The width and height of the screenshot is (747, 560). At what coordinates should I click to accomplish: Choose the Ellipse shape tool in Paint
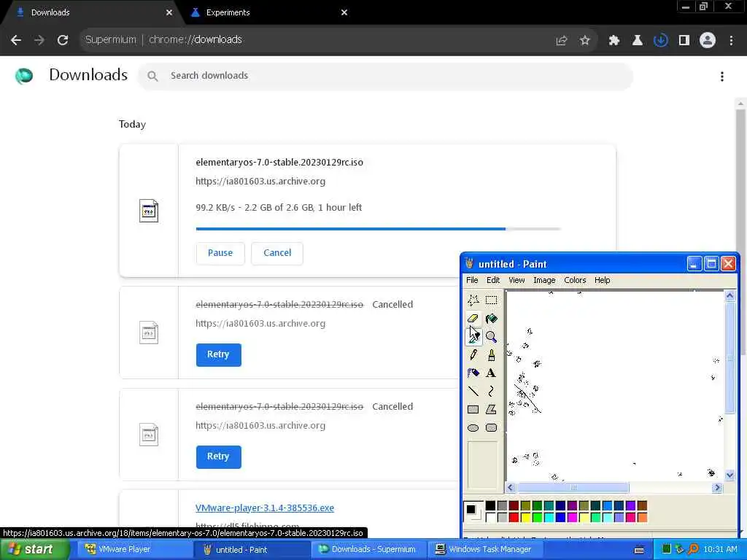click(473, 427)
